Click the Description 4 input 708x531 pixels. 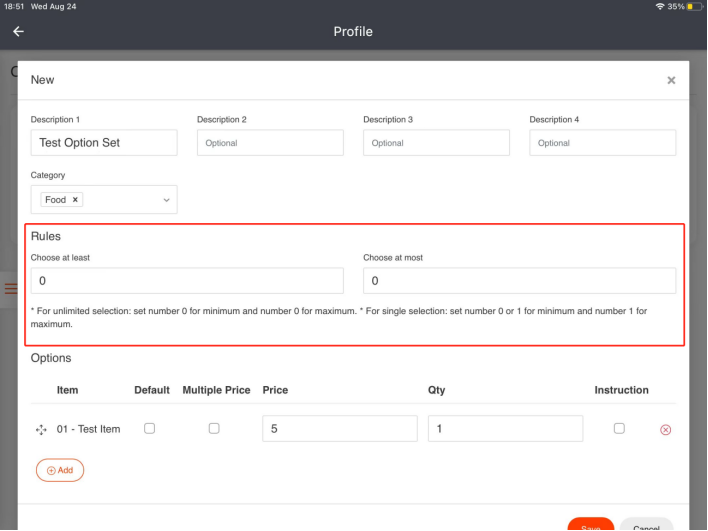(602, 143)
